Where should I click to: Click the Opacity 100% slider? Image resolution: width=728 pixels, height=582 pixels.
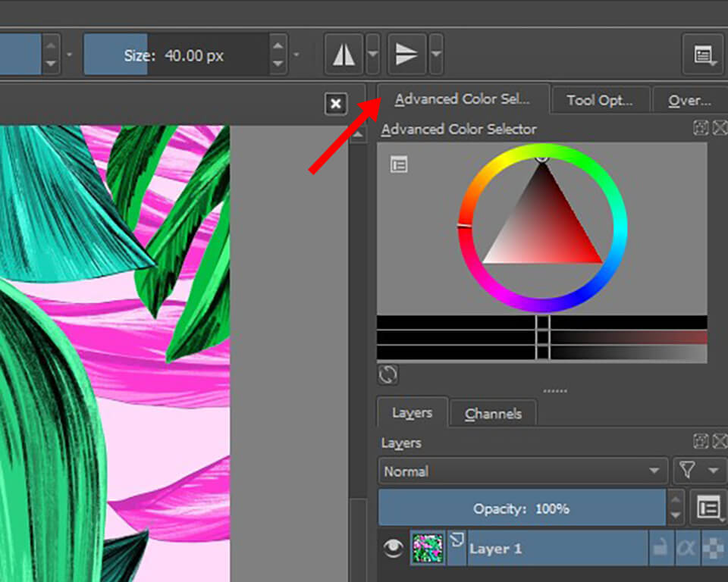coord(523,508)
